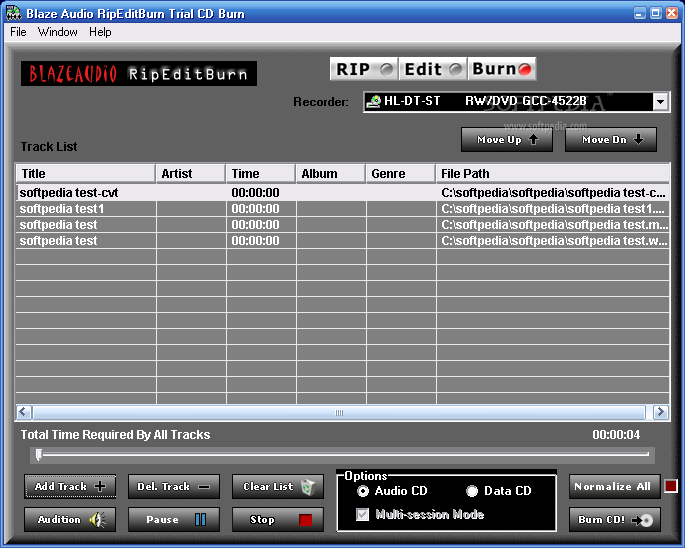
Task: Click the Edit tab gray indicator light
Action: pyautogui.click(x=456, y=69)
